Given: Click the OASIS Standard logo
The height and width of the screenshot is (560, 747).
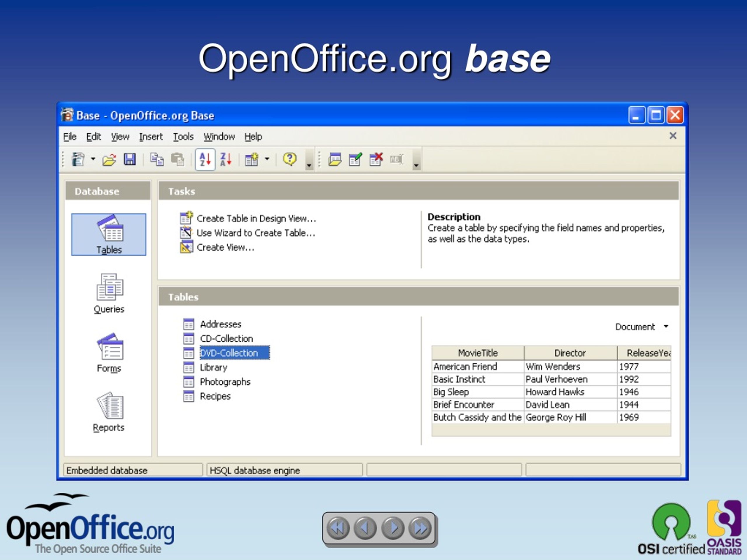Looking at the screenshot, I should click(724, 528).
